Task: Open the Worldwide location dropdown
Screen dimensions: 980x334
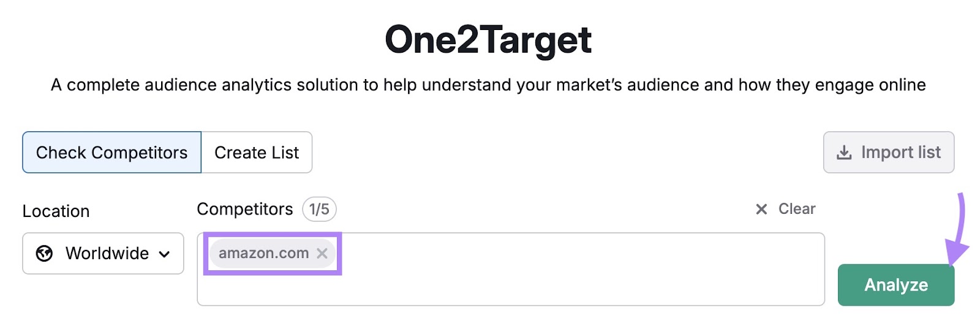Action: point(103,253)
